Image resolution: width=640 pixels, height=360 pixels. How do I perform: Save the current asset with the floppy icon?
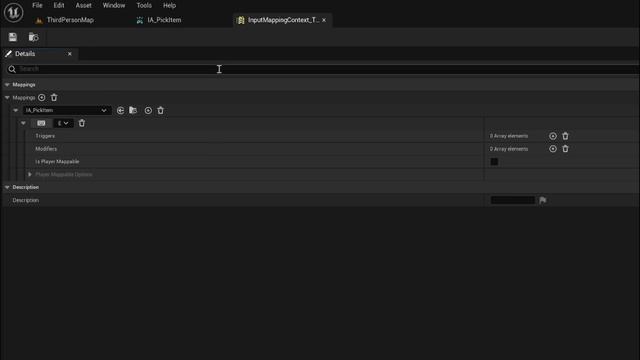click(13, 37)
